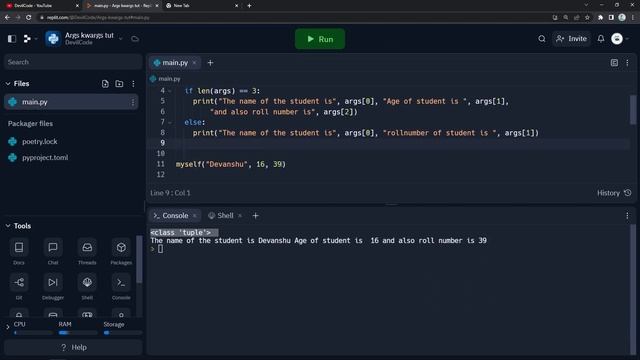Select main.py in file tree
Viewport: 640px width, 360px height.
(x=71, y=102)
